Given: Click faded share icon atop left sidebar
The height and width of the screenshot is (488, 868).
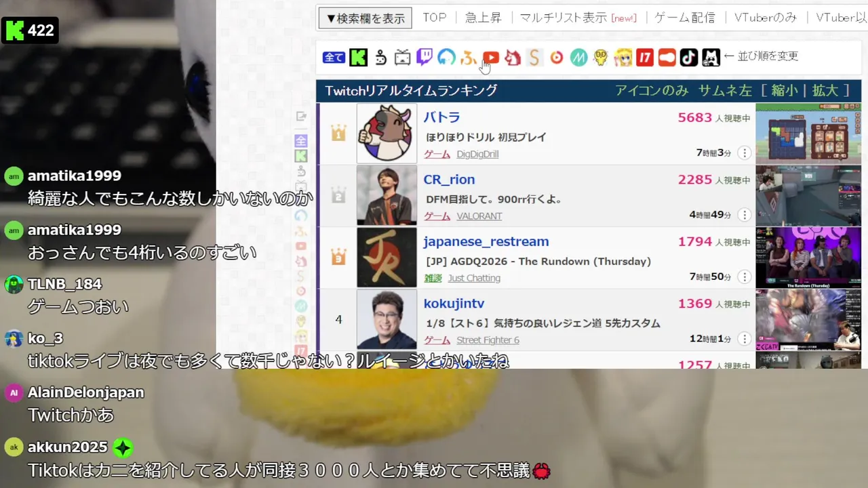Looking at the screenshot, I should pos(301,117).
